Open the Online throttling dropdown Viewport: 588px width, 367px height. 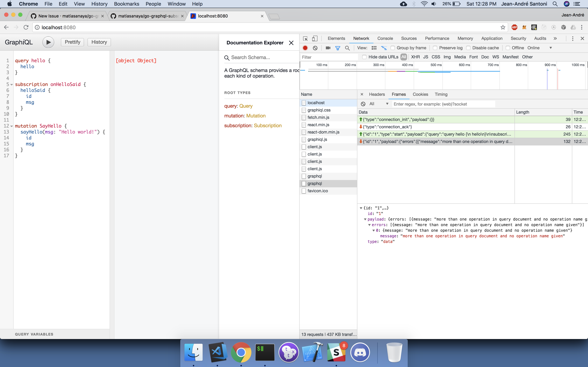pos(550,48)
